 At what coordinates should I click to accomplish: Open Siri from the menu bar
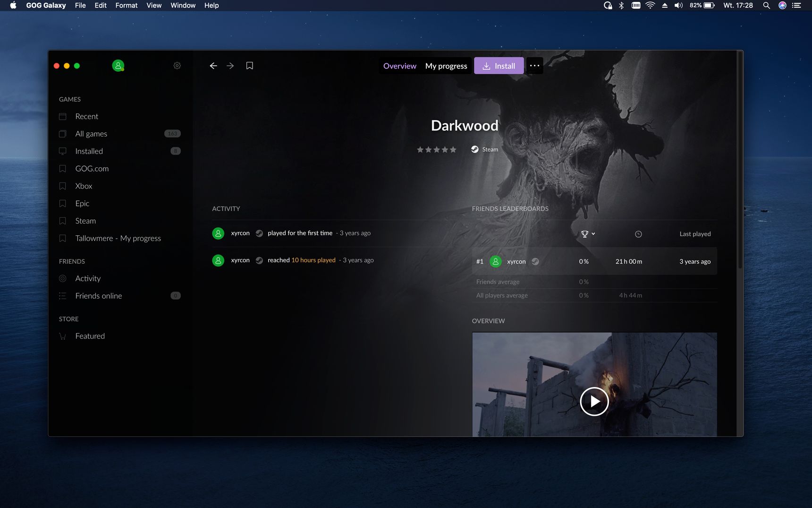coord(782,5)
